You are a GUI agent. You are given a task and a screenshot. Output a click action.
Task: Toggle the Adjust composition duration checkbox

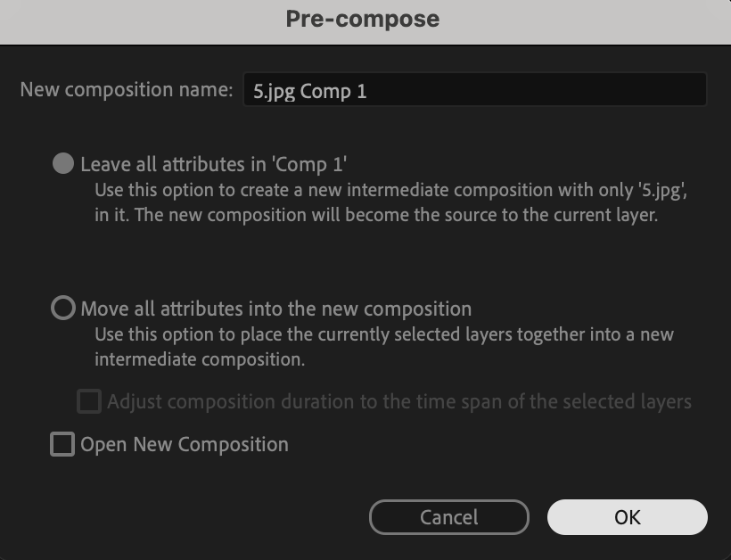pos(89,401)
